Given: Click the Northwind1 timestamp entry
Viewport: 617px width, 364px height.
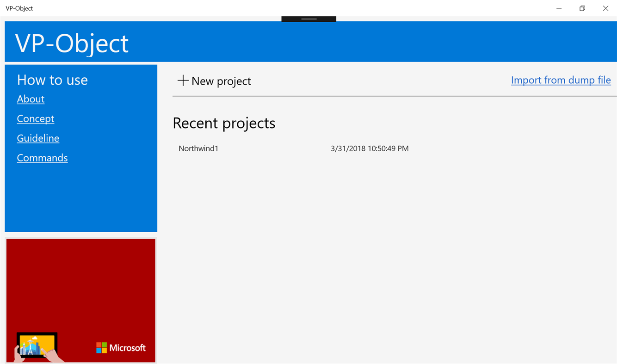Looking at the screenshot, I should pyautogui.click(x=370, y=148).
